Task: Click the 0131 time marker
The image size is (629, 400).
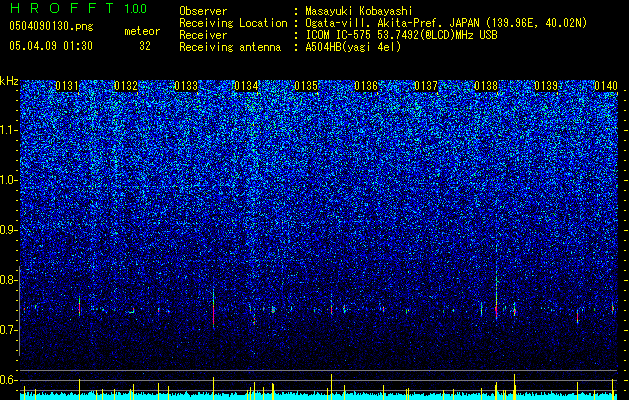Action: pos(67,86)
